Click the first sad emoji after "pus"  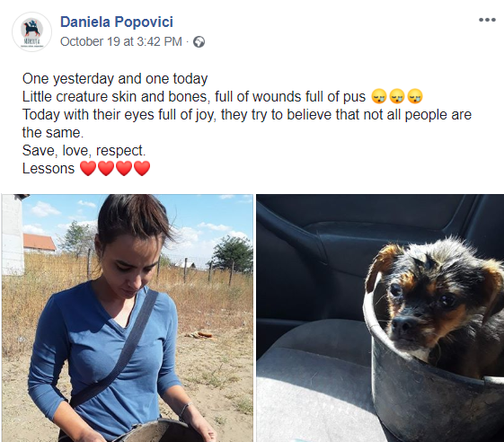tap(379, 96)
